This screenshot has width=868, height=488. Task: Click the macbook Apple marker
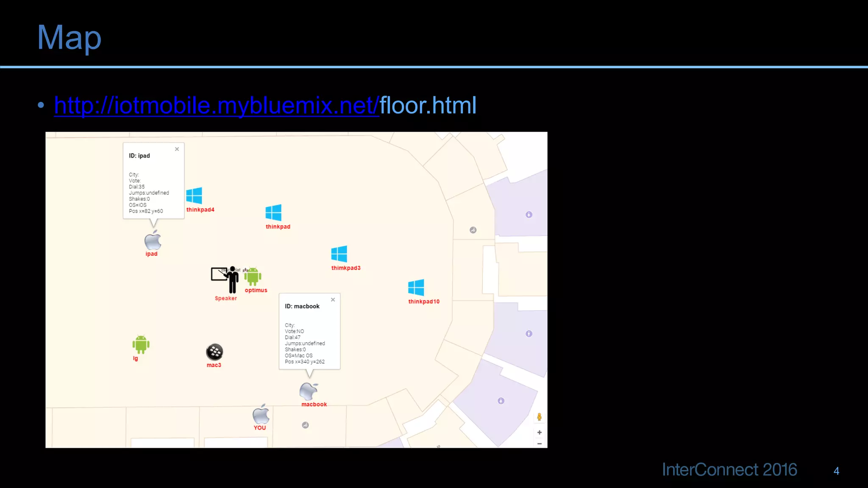click(x=309, y=391)
